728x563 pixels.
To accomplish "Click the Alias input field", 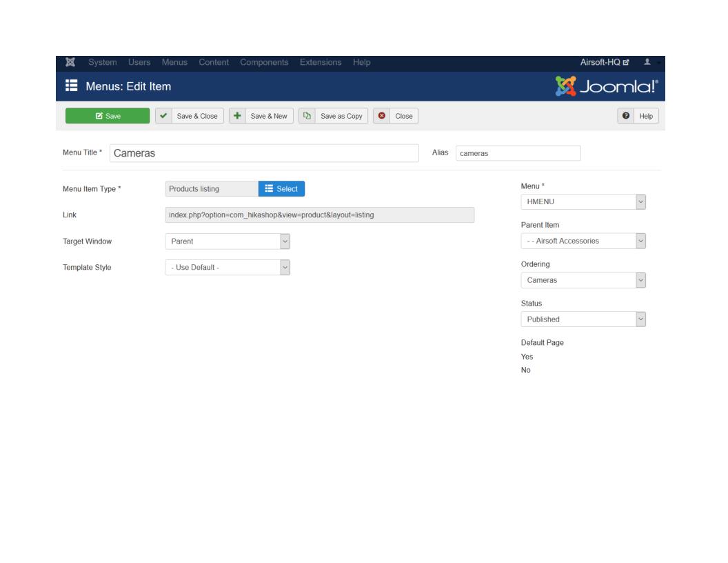I will [518, 153].
